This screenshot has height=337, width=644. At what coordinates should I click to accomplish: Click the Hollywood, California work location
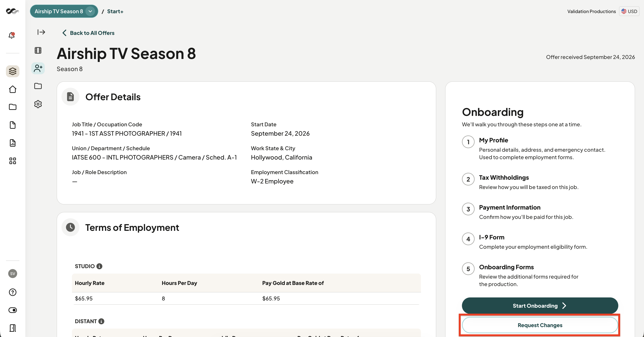tap(282, 157)
